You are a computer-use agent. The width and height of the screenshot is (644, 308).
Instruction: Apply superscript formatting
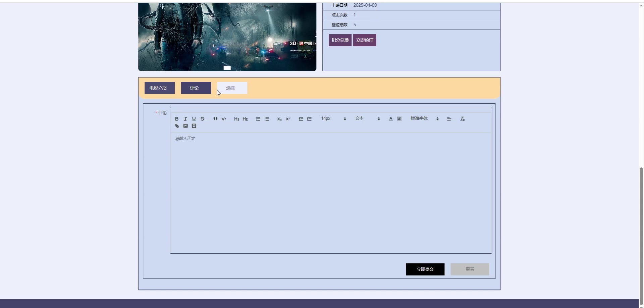click(288, 119)
